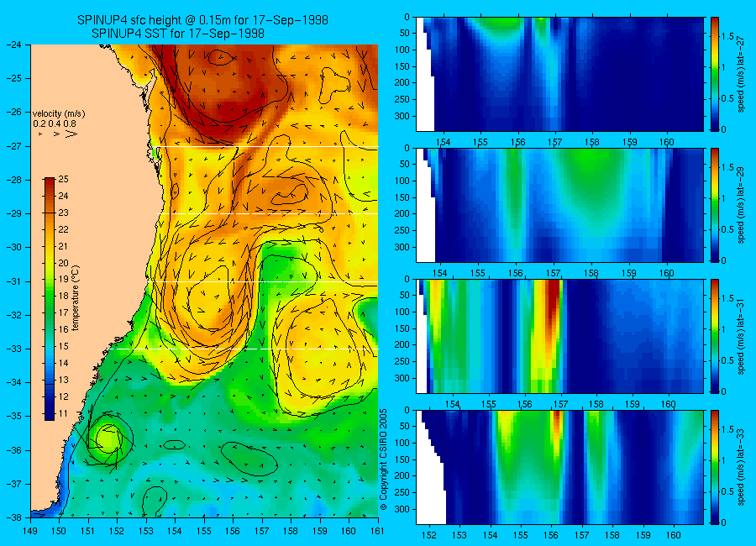Click the "157" longitude label on the SST map axis
Screen dimensions: 756x546
262,531
